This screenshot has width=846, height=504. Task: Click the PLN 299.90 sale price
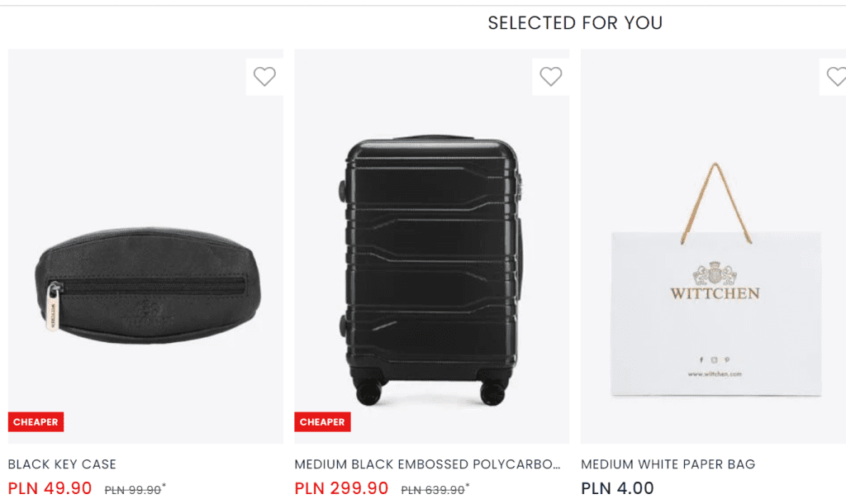pyautogui.click(x=341, y=488)
